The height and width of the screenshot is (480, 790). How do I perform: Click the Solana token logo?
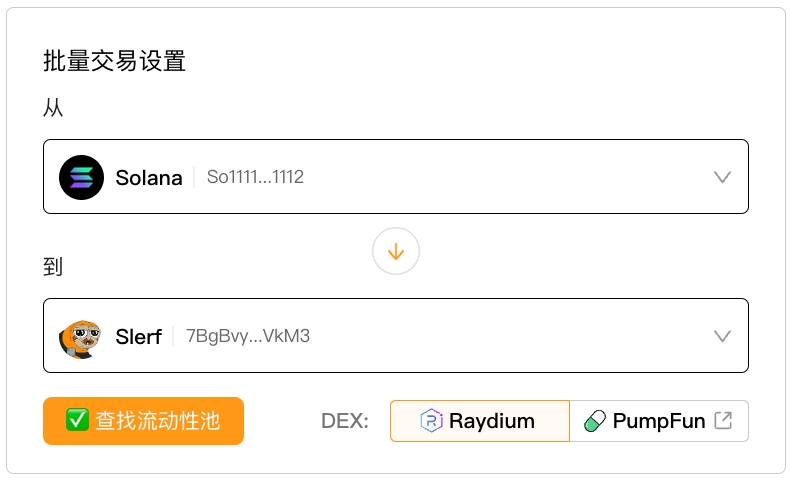click(81, 177)
